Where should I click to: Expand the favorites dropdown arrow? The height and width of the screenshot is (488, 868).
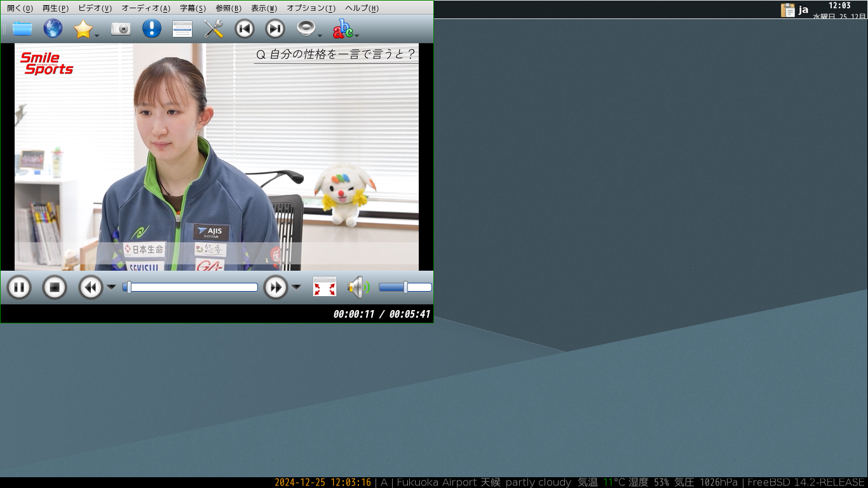coord(97,35)
